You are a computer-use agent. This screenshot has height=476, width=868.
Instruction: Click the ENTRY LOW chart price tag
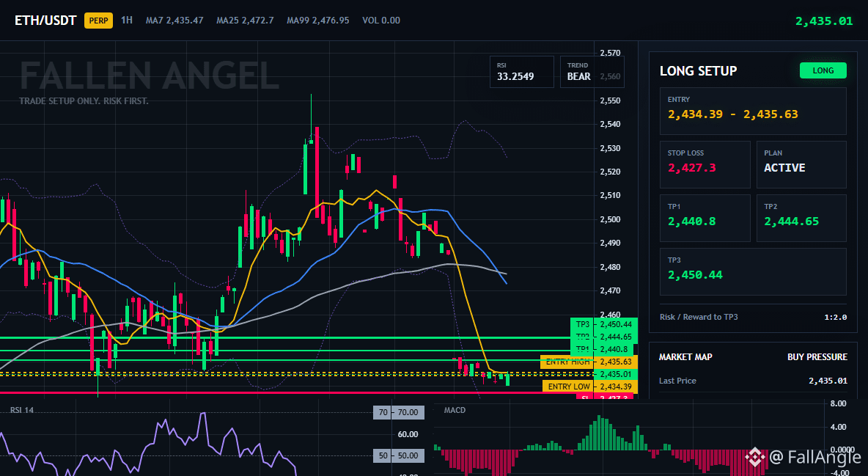point(590,387)
